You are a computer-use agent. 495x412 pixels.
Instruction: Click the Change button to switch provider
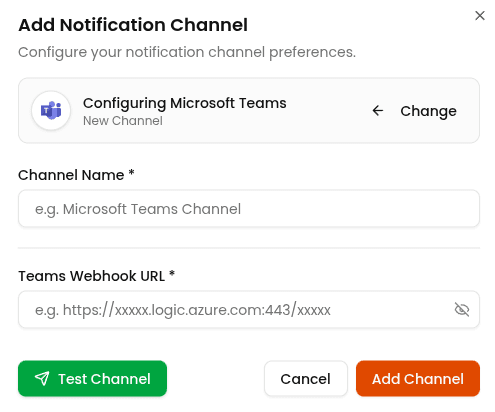coord(414,111)
